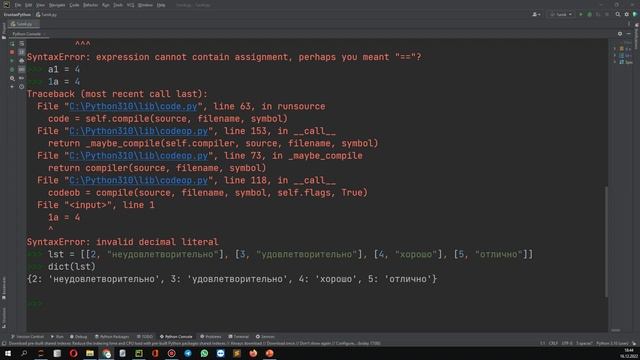Expand second variable node in variables pane

coord(615,55)
